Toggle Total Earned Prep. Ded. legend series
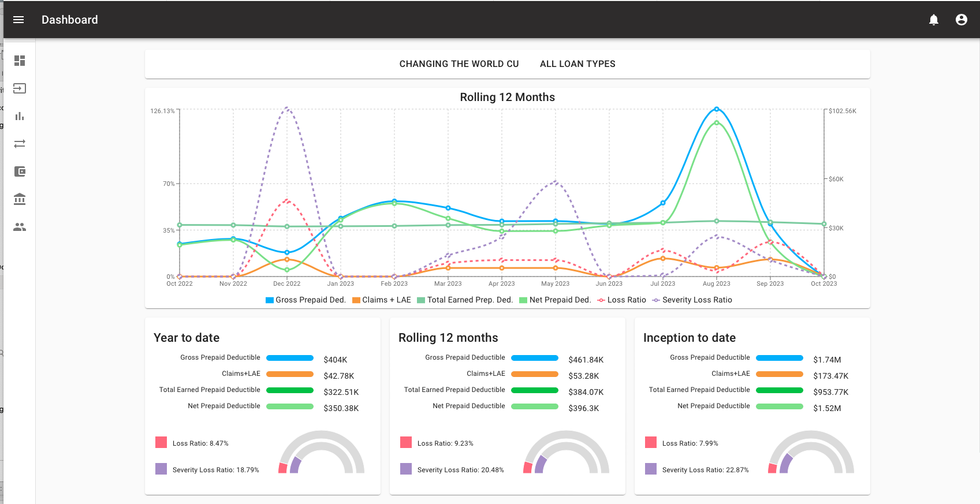Image resolution: width=980 pixels, height=504 pixels. 465,300
